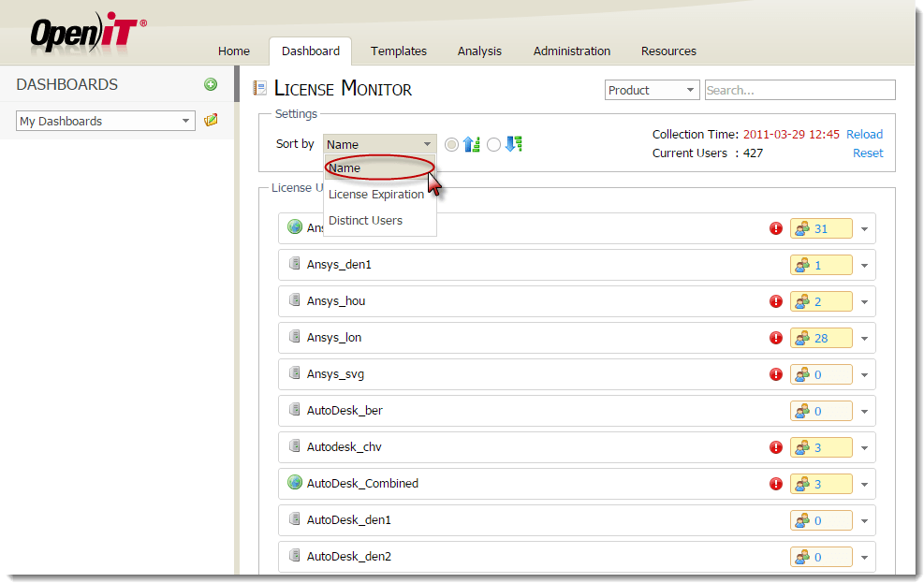
Task: Select the descending order radio button
Action: point(493,144)
